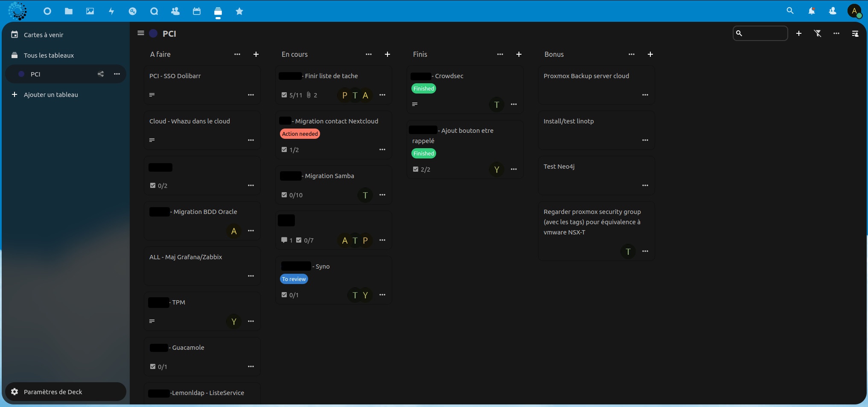Click the 5/11 checklist indicator
This screenshot has width=868, height=407.
point(292,95)
